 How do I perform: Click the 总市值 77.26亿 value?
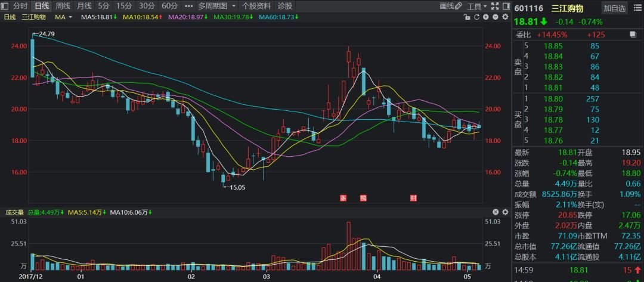[564, 247]
